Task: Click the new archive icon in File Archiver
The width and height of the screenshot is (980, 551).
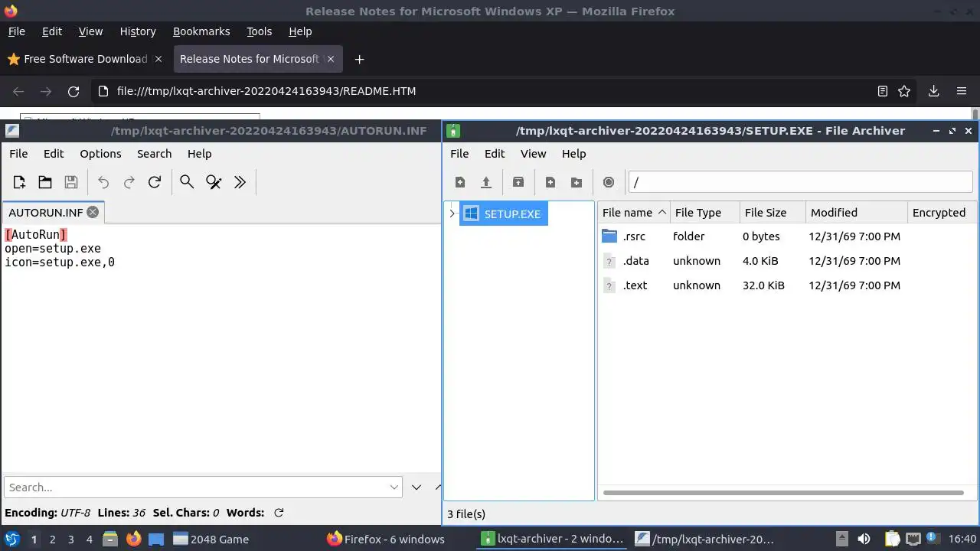Action: [x=460, y=182]
